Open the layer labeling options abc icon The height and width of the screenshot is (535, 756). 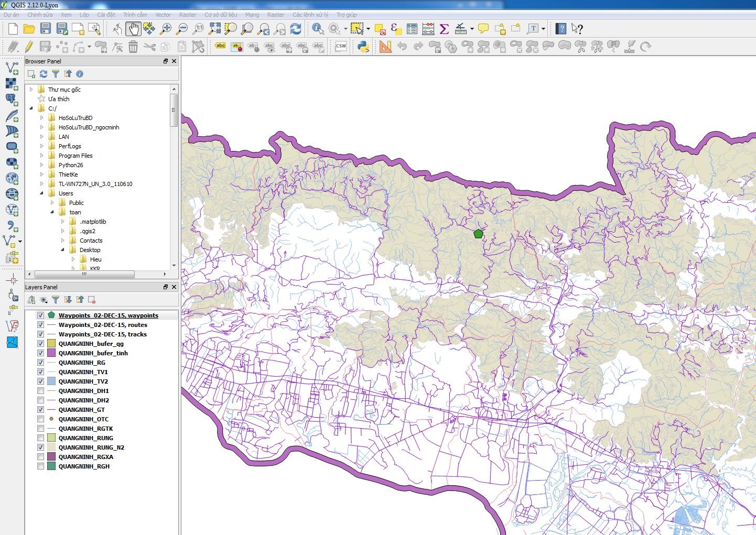[221, 46]
